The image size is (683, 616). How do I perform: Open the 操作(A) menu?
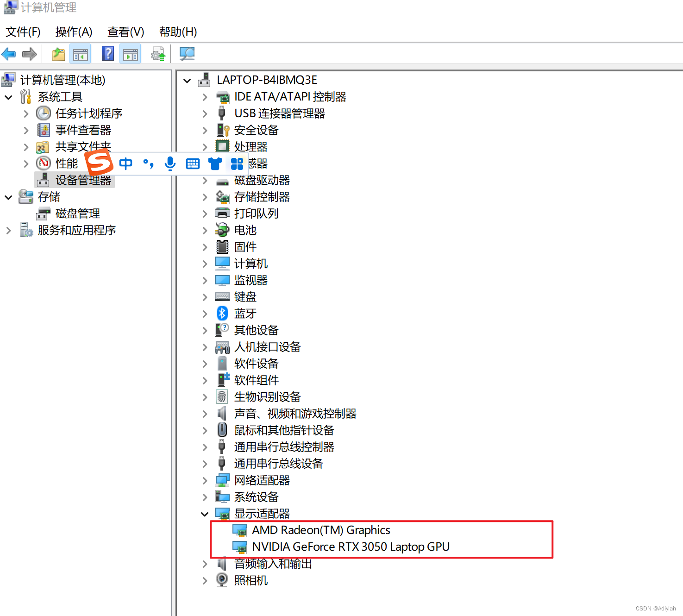pos(74,32)
